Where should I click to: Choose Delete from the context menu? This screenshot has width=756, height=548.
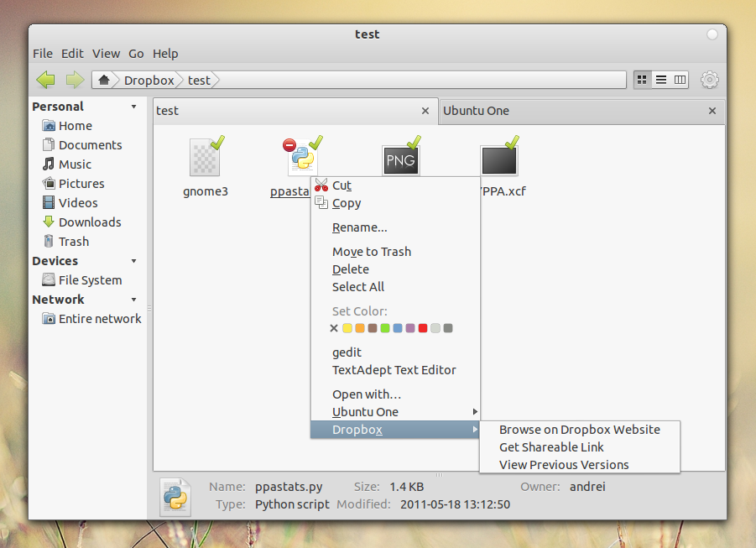click(395, 269)
